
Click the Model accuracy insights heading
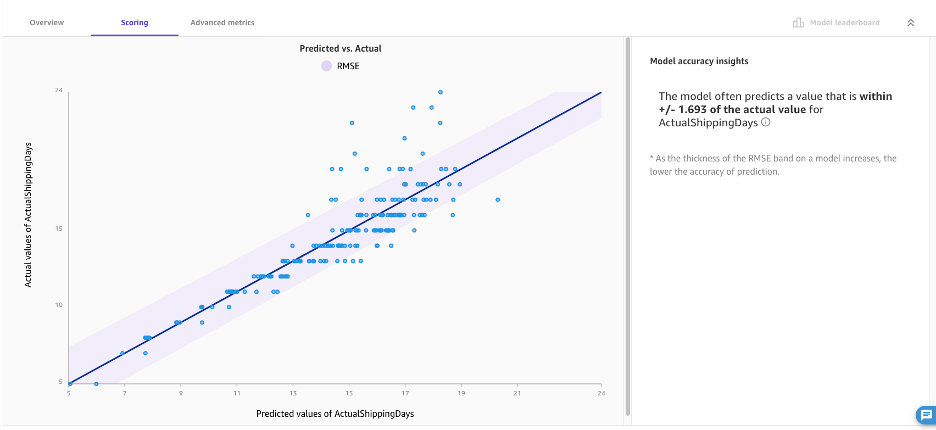(699, 61)
